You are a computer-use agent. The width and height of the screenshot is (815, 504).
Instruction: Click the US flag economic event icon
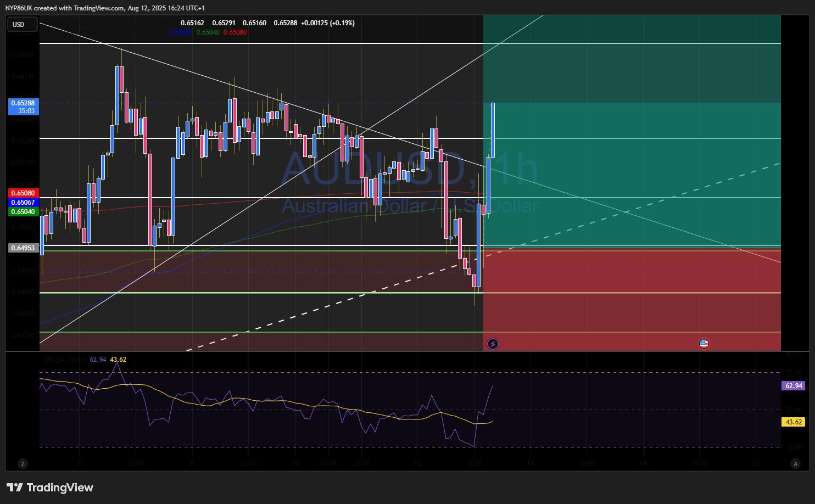tap(704, 344)
